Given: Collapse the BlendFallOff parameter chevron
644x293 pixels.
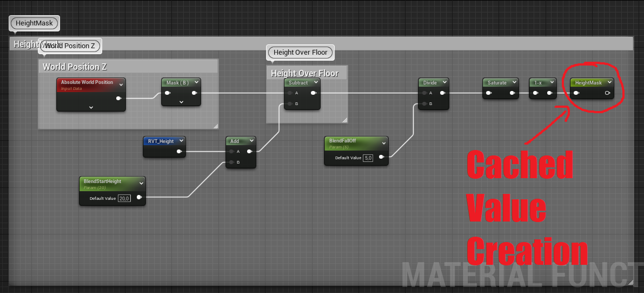Looking at the screenshot, I should click(383, 143).
